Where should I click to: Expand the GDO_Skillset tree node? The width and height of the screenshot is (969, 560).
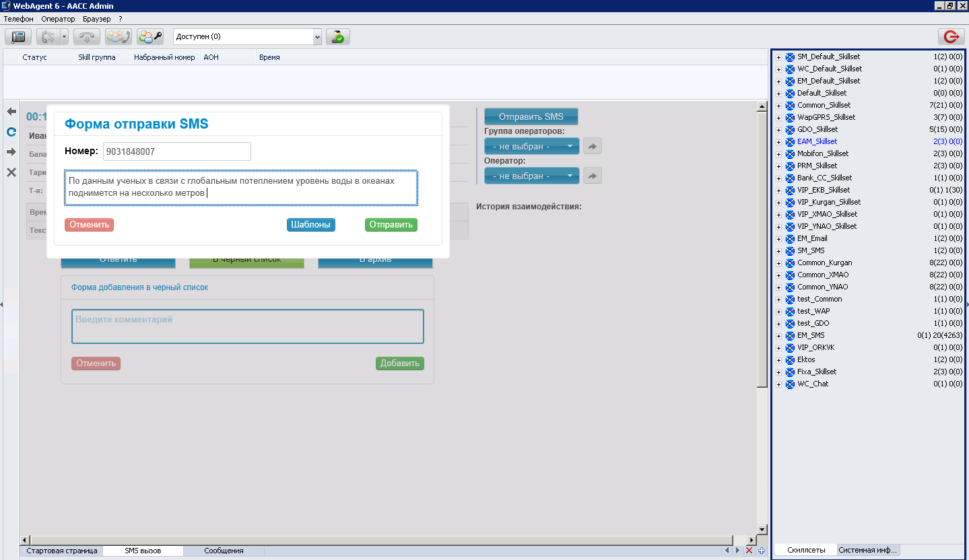click(778, 130)
